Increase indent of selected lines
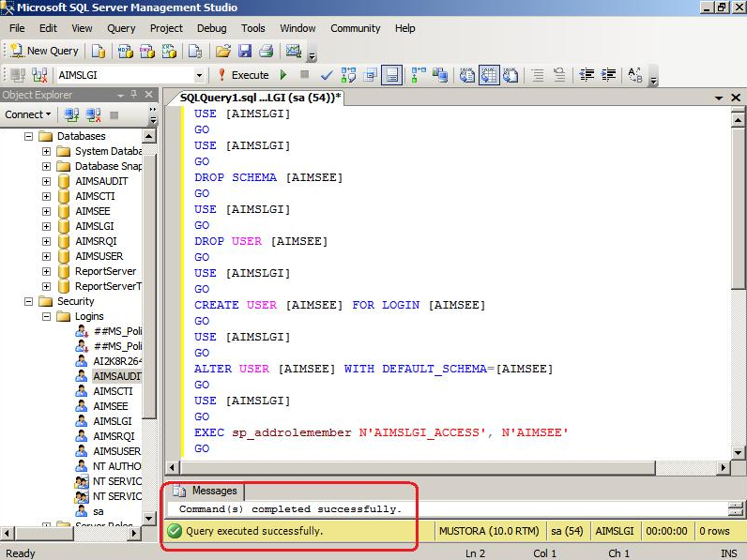The width and height of the screenshot is (747, 560). click(x=608, y=75)
